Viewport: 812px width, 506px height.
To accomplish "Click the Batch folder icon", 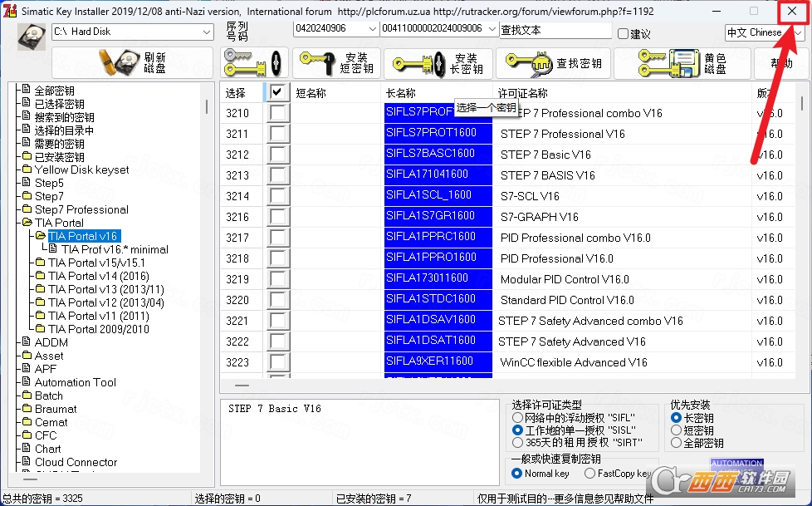I will (27, 395).
